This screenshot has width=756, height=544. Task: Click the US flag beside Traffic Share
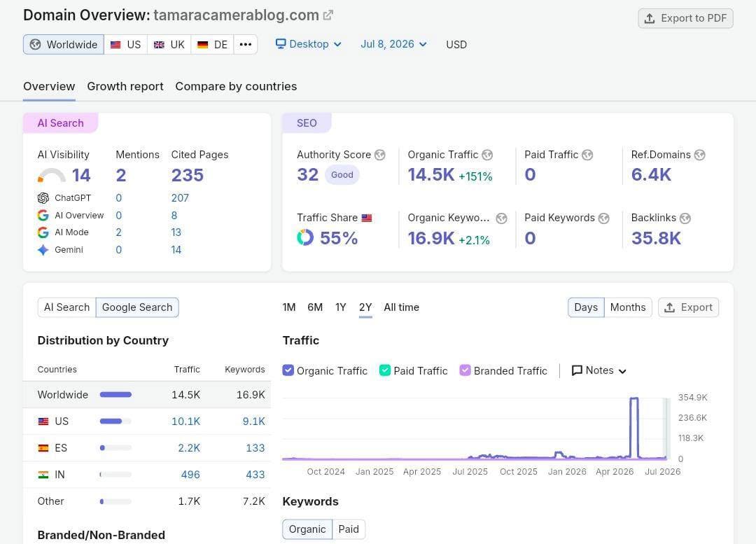367,218
